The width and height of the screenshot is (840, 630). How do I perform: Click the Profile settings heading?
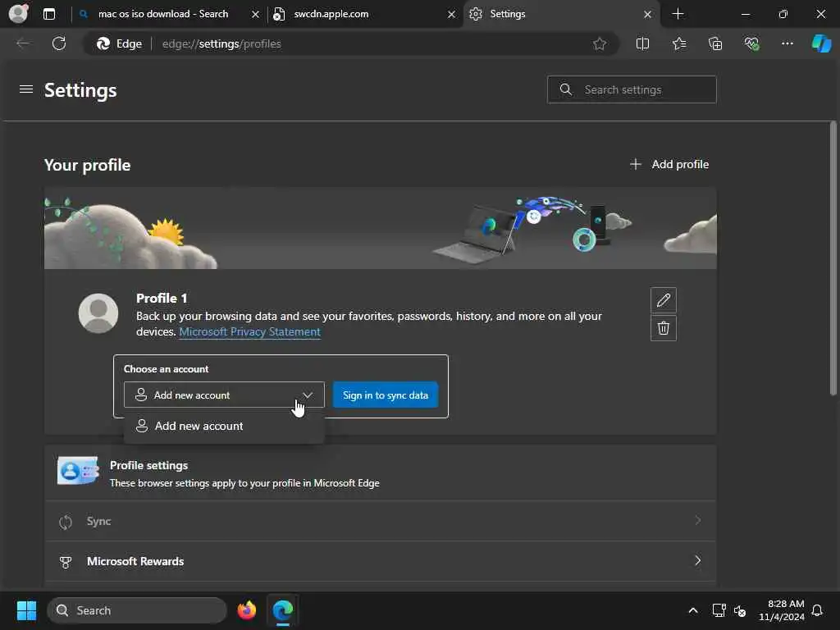tap(149, 466)
